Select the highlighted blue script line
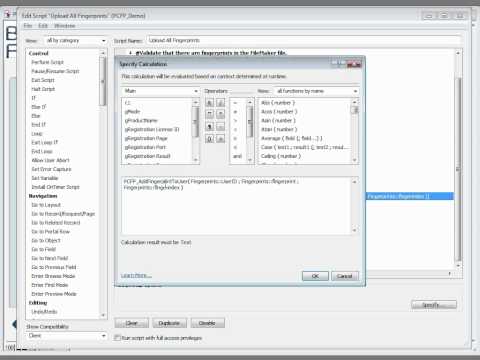The width and height of the screenshot is (480, 360). coord(410,196)
